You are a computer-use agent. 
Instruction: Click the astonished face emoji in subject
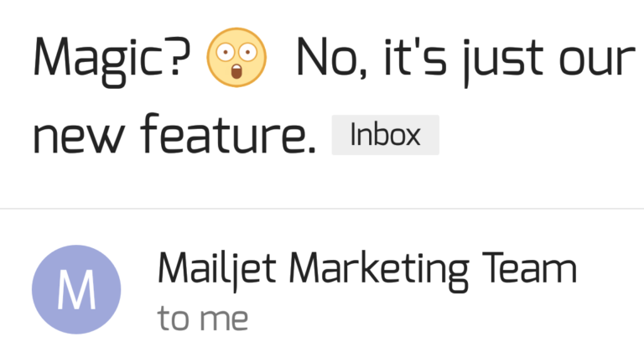pyautogui.click(x=236, y=58)
